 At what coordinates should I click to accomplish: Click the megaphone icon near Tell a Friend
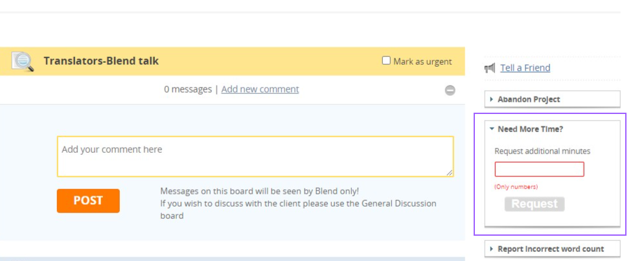(x=490, y=68)
